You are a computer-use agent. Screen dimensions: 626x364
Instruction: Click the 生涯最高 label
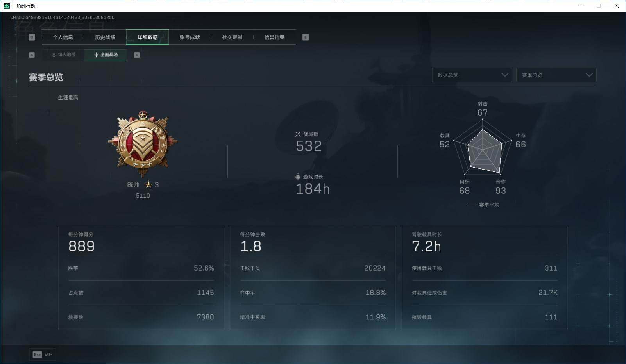(x=68, y=98)
